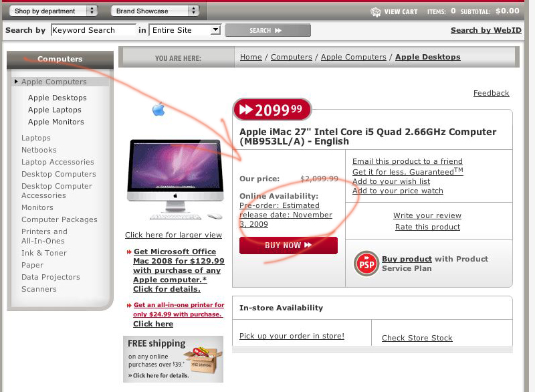Click the Check Store Stock link
The width and height of the screenshot is (535, 392).
click(x=417, y=338)
